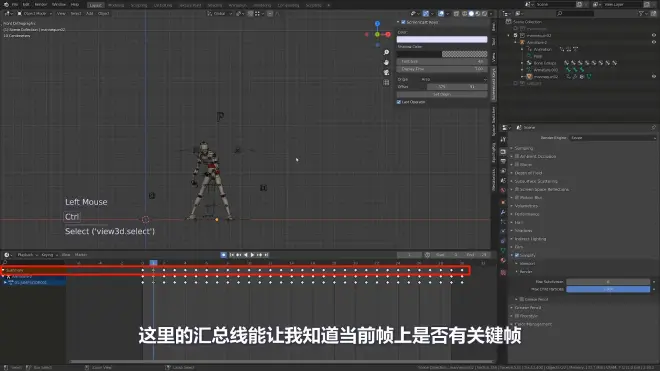Screen dimensions: 660x371
Task: Toggle X-ray view icon
Action: click(457, 13)
